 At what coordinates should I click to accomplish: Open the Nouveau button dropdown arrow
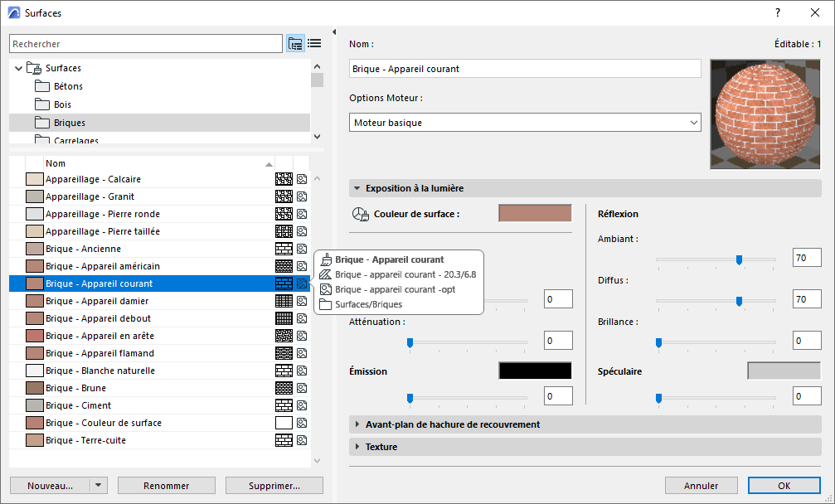pos(99,486)
